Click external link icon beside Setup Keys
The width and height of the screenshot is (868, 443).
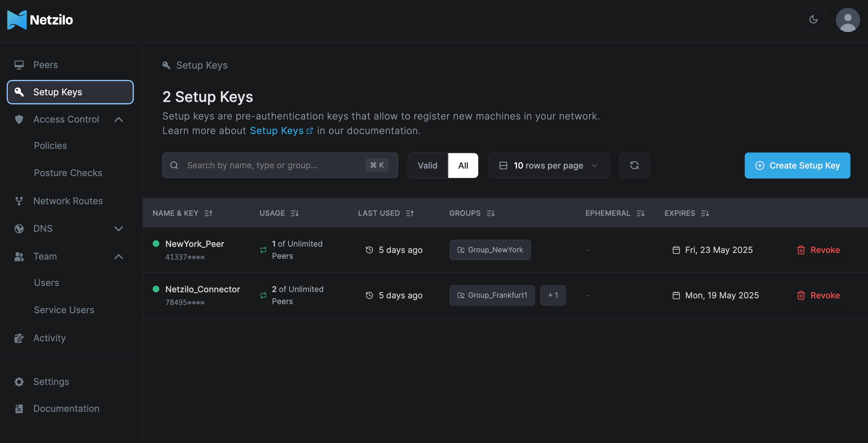coord(310,131)
